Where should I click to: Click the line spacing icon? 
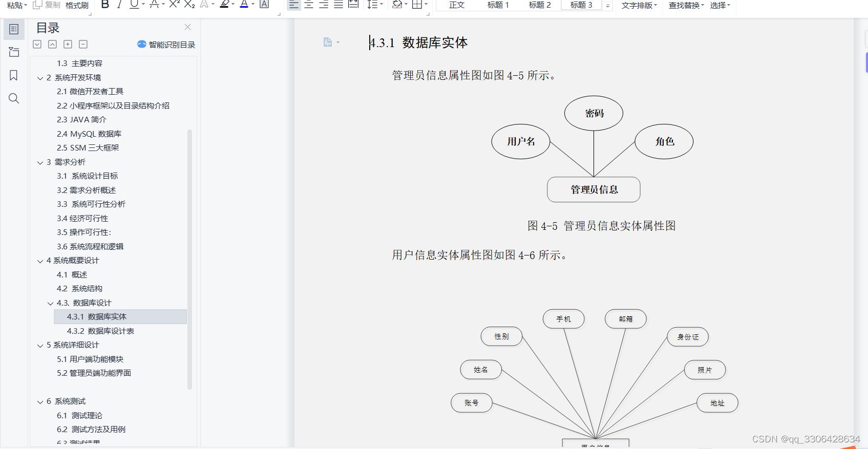(372, 5)
